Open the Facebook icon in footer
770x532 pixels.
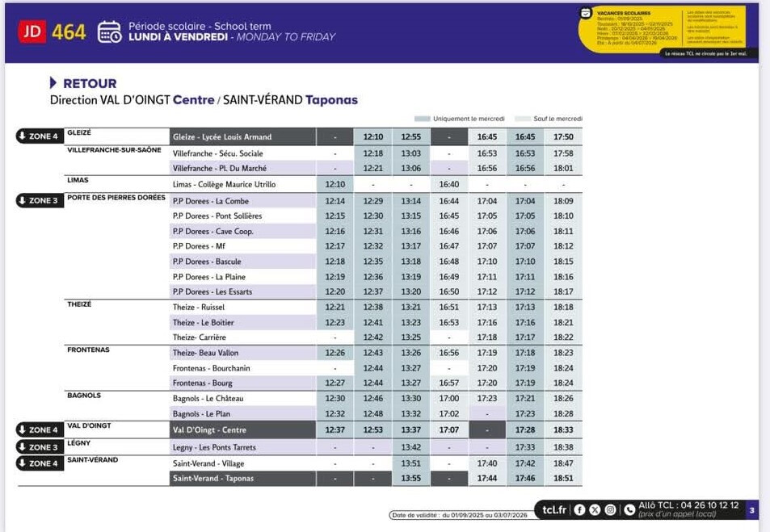pos(579,510)
